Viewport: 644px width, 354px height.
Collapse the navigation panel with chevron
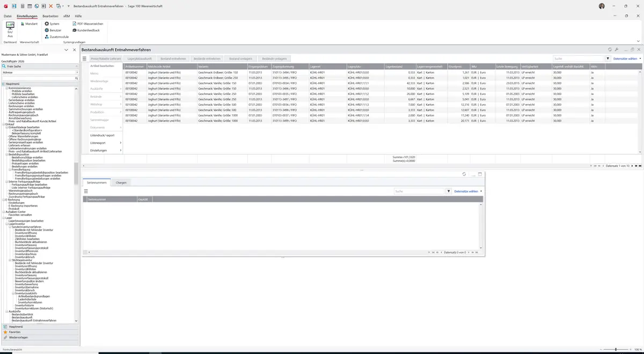click(67, 49)
